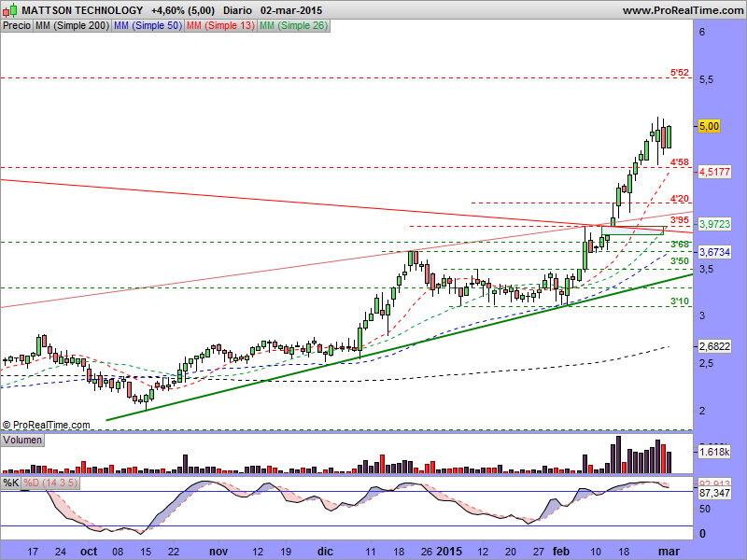Select the Precio indicator tab
Viewport: 747px width, 560px height.
[x=17, y=26]
